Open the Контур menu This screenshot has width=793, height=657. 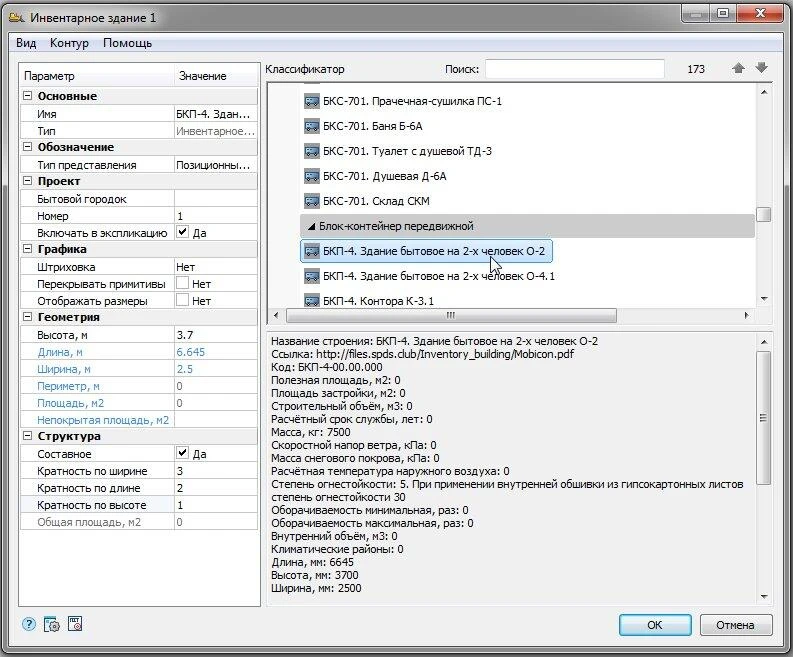69,43
